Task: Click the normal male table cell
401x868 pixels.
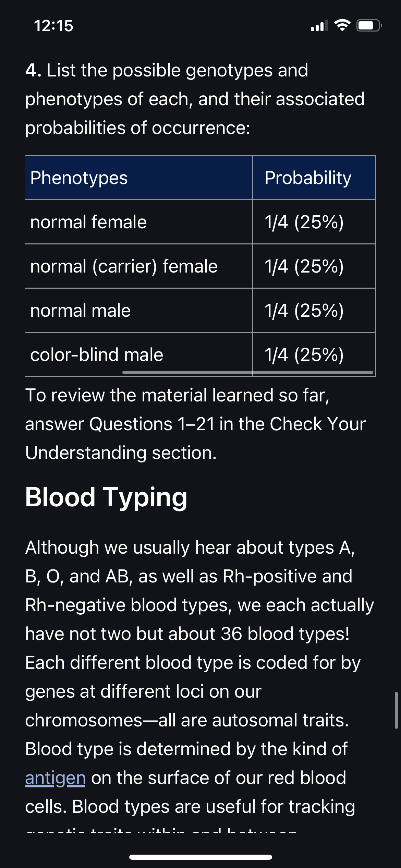Action: click(x=138, y=310)
